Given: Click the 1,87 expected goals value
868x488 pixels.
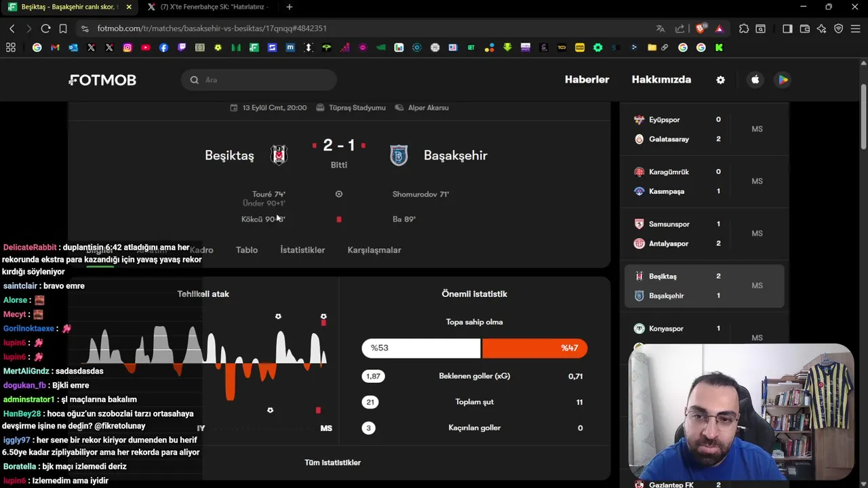Looking at the screenshot, I should (373, 376).
